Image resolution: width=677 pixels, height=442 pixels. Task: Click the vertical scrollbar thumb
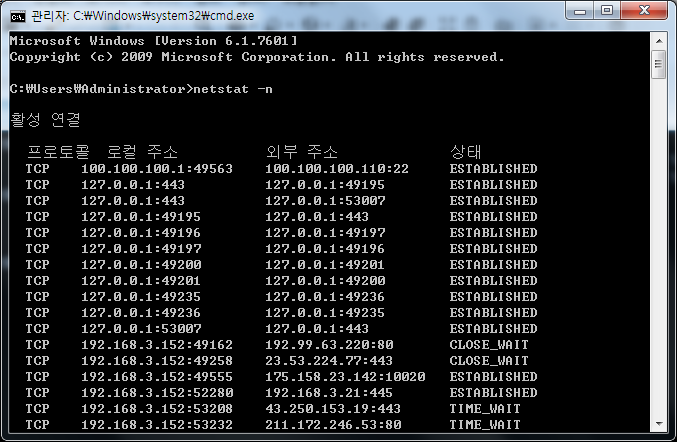(659, 64)
